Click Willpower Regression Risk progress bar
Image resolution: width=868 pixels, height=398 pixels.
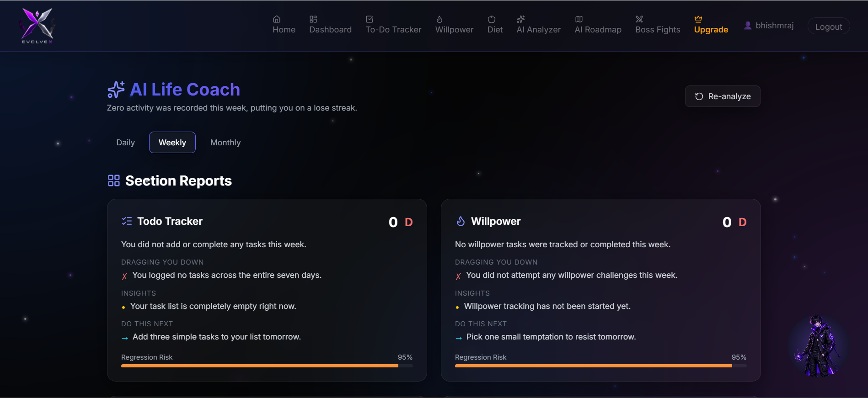click(x=601, y=366)
